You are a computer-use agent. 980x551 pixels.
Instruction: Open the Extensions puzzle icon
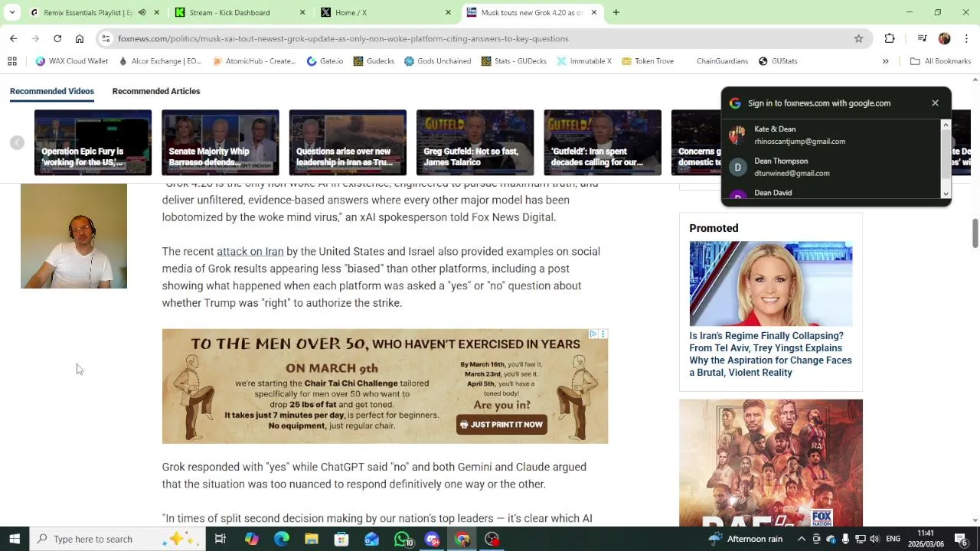pyautogui.click(x=890, y=38)
